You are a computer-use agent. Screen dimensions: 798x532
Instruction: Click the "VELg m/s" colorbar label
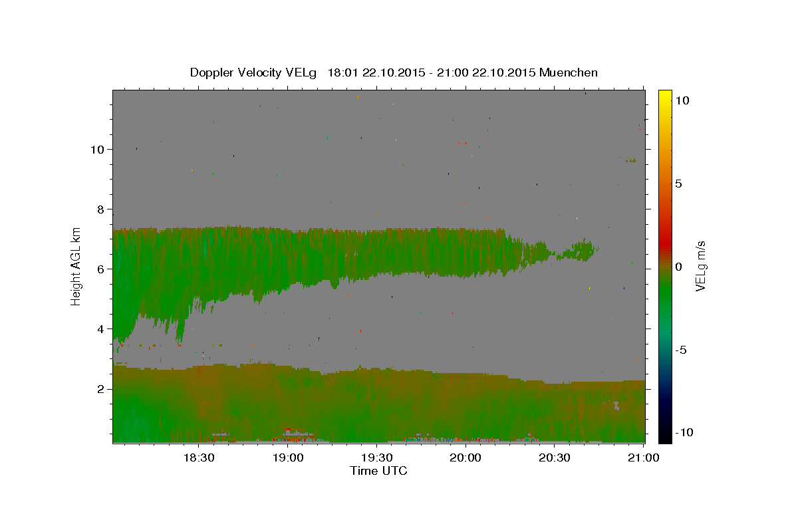tap(701, 265)
